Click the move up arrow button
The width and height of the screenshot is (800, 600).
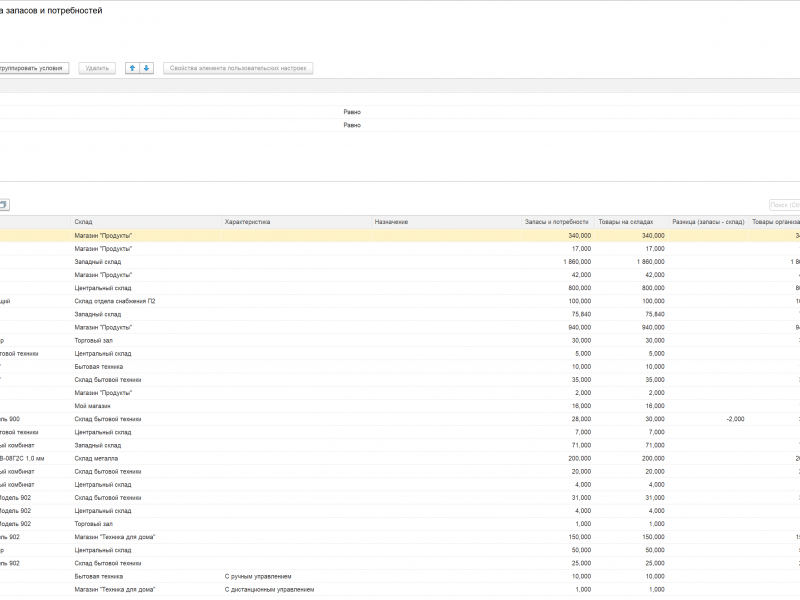(x=132, y=68)
